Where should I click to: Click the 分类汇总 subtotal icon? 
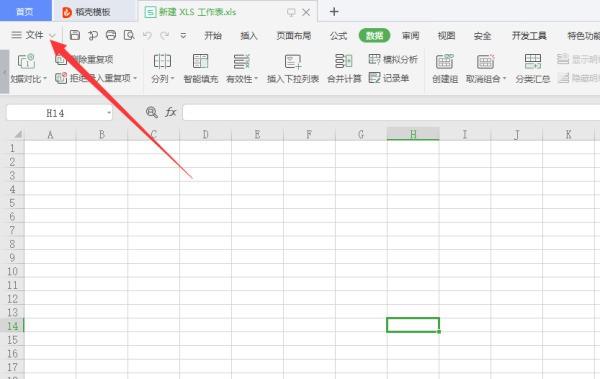pyautogui.click(x=533, y=61)
